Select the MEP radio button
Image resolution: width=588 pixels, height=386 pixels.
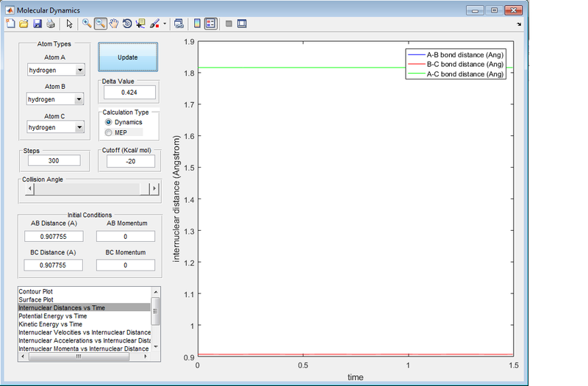click(x=109, y=133)
